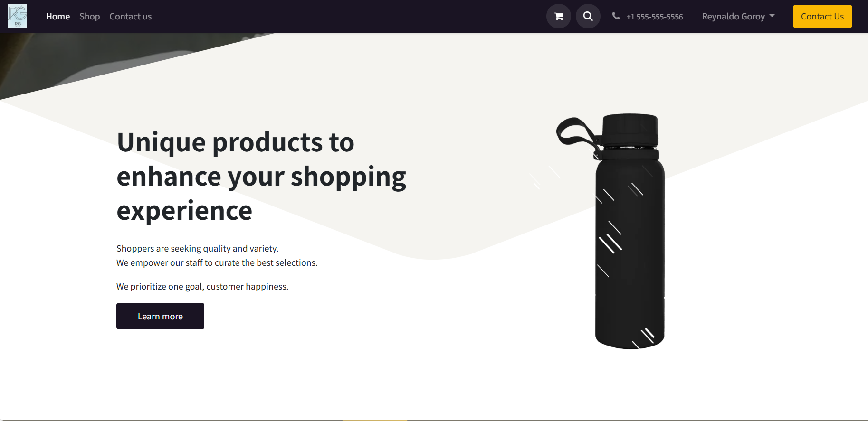Go to the Home menu item
This screenshot has height=421, width=868.
[x=58, y=17]
